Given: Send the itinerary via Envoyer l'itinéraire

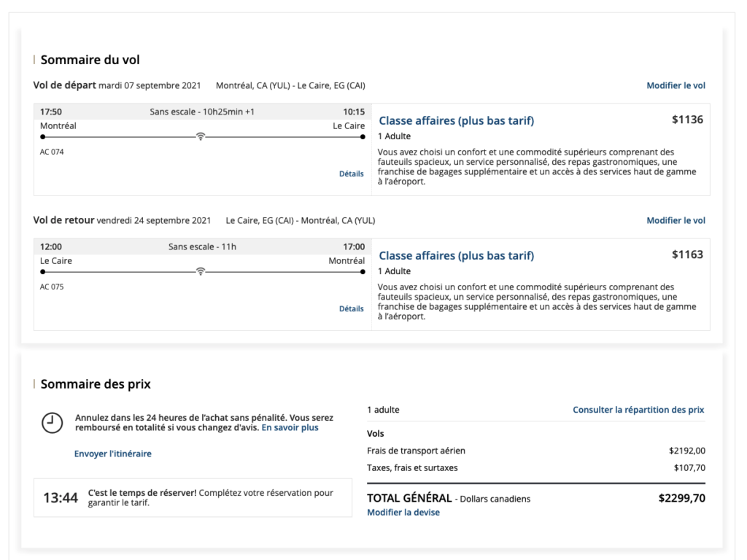Looking at the screenshot, I should (113, 454).
